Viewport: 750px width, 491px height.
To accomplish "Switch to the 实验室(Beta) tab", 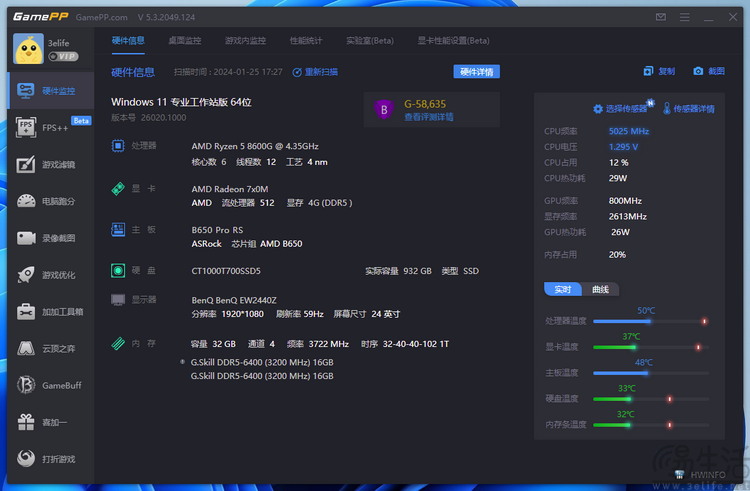I will pyautogui.click(x=370, y=41).
